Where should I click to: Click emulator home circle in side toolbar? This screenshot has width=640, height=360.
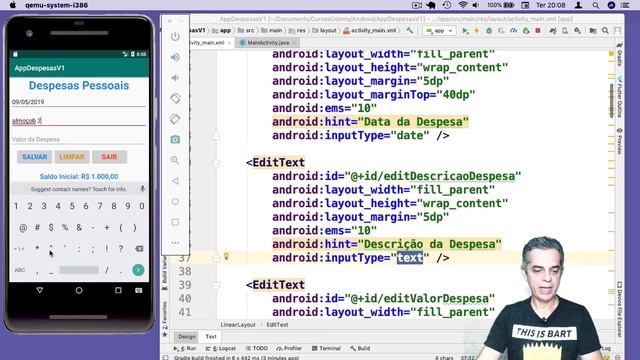(x=175, y=202)
